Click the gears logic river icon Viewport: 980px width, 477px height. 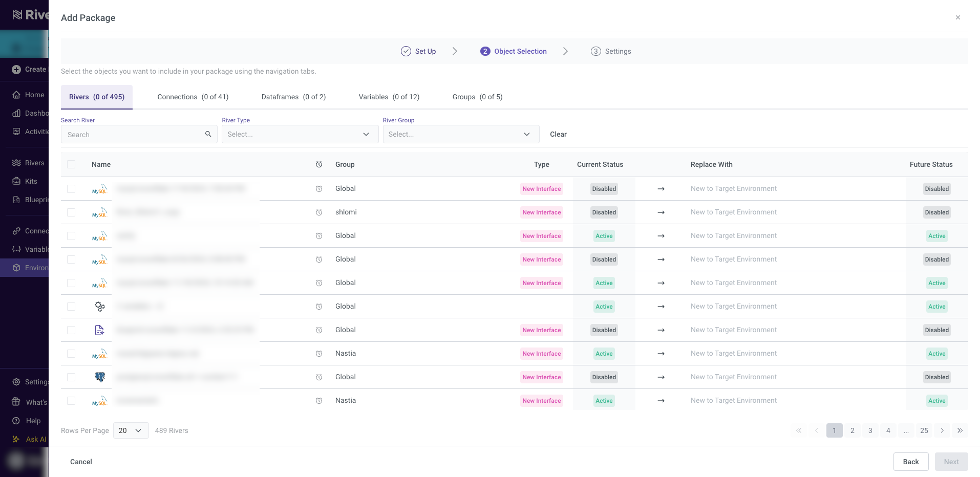point(100,307)
